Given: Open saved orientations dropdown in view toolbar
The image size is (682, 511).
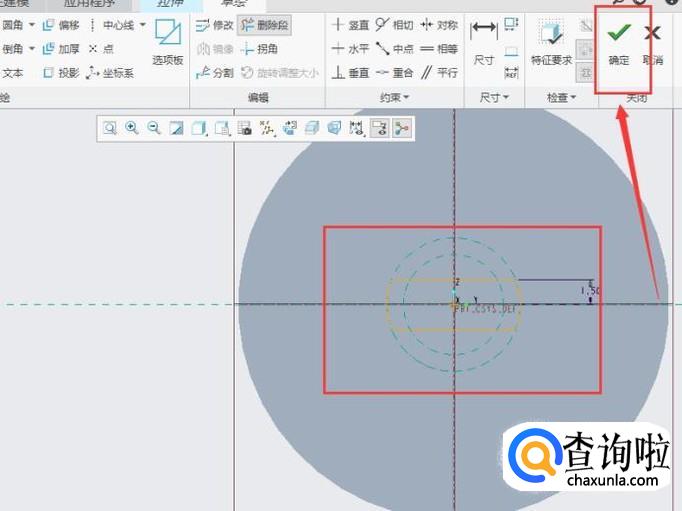Looking at the screenshot, I should (222, 128).
